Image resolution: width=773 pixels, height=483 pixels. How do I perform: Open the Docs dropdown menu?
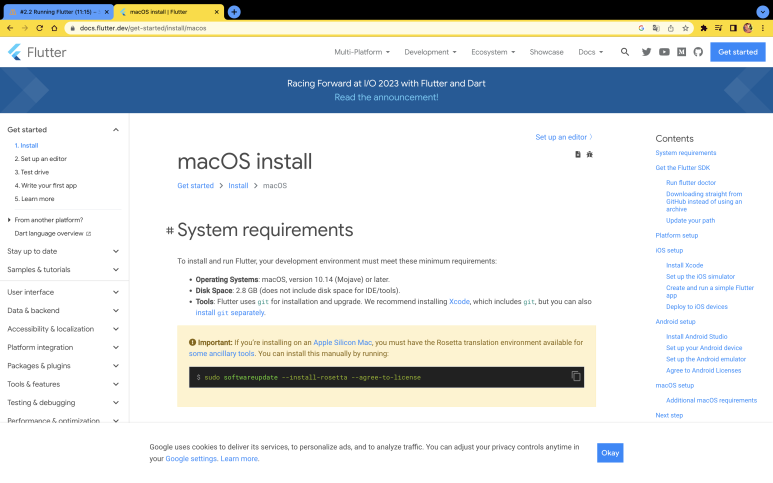591,52
